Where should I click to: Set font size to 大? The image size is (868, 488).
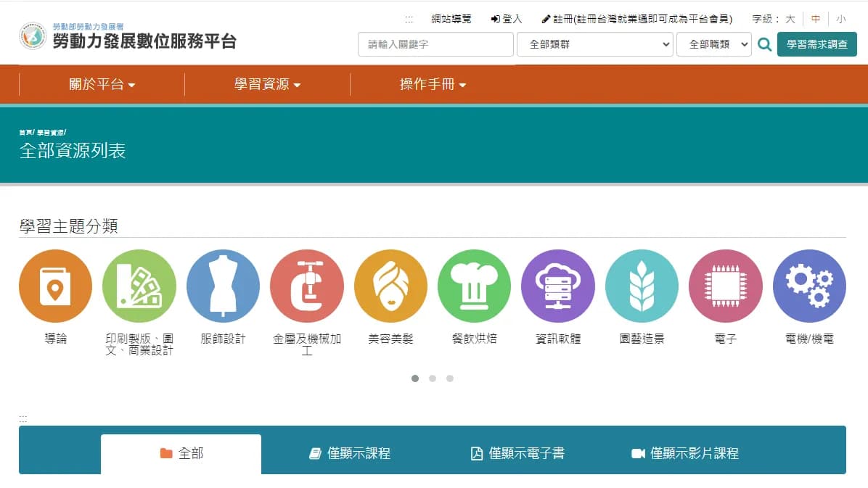[x=790, y=19]
